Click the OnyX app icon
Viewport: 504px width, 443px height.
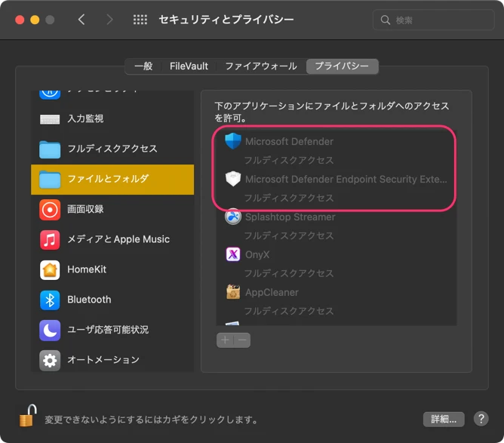233,254
